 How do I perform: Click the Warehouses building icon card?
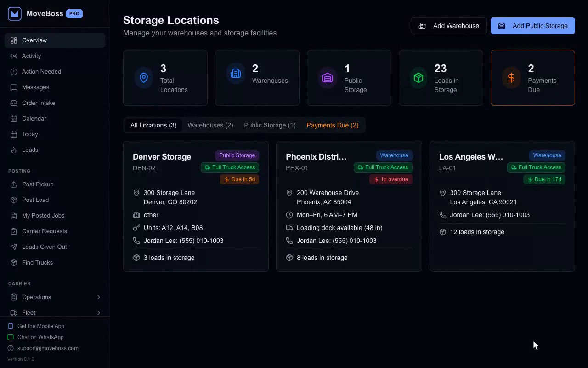tap(257, 78)
